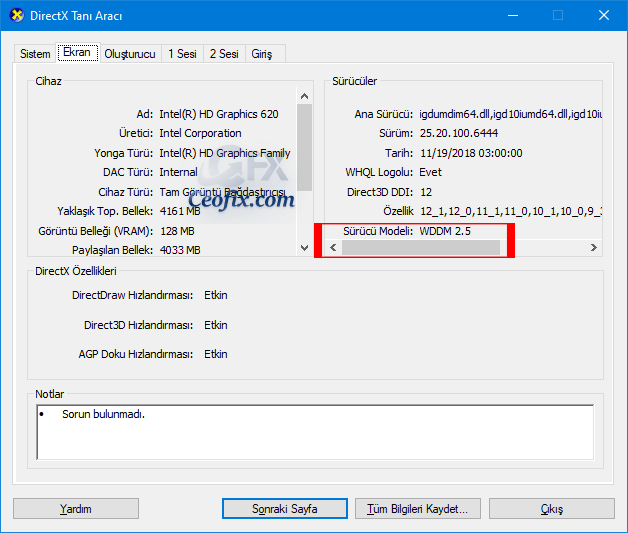628x533 pixels.
Task: Close the DirectX Tanı Aracı window
Action: click(x=604, y=16)
